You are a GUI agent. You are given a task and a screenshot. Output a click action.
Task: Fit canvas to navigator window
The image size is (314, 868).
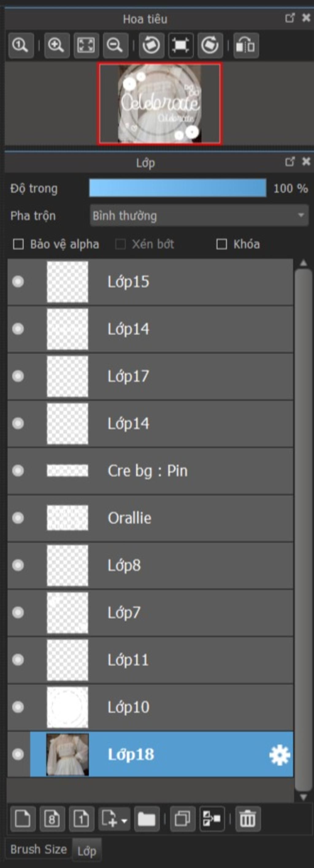[86, 45]
